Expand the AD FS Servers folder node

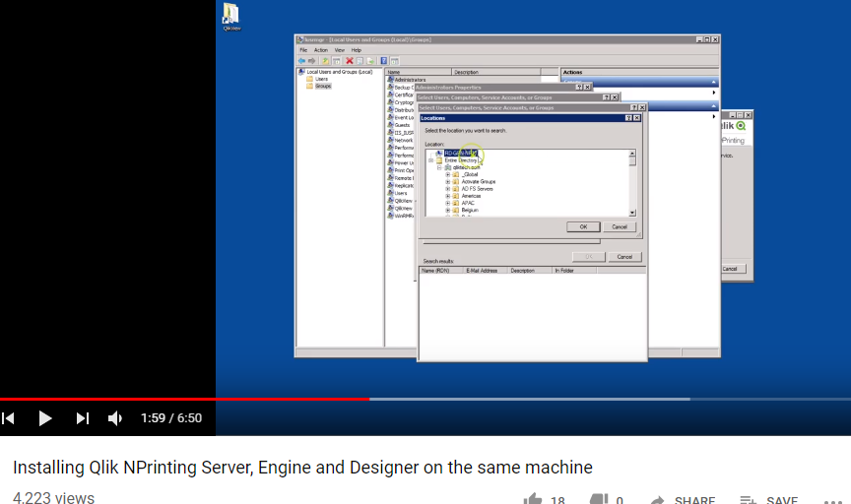point(448,189)
